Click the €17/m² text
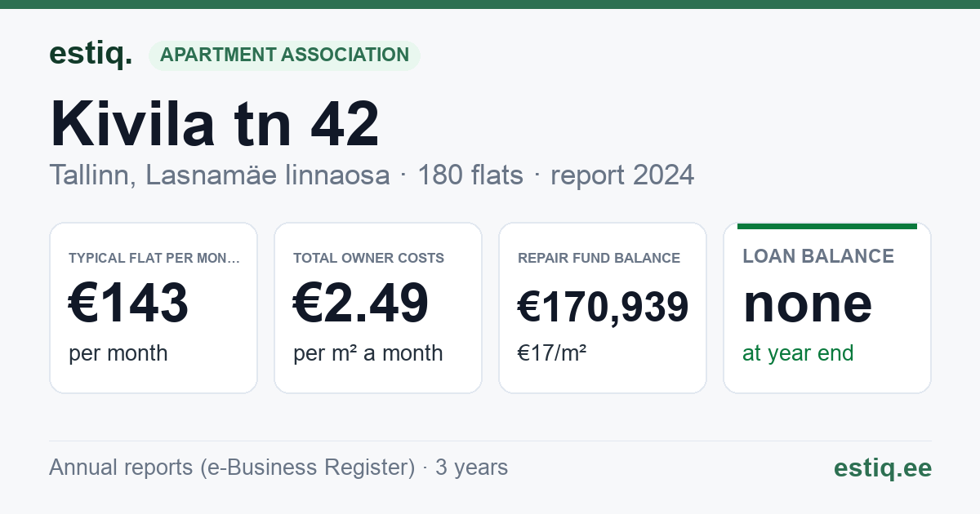The image size is (980, 514). (x=552, y=353)
